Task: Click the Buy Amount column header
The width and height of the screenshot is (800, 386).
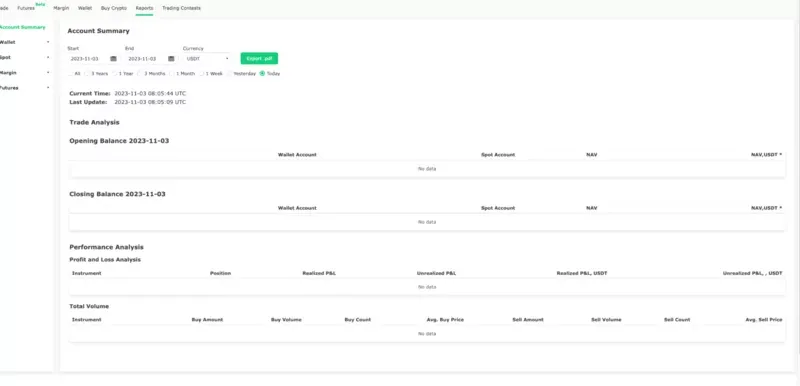Action: 207,320
